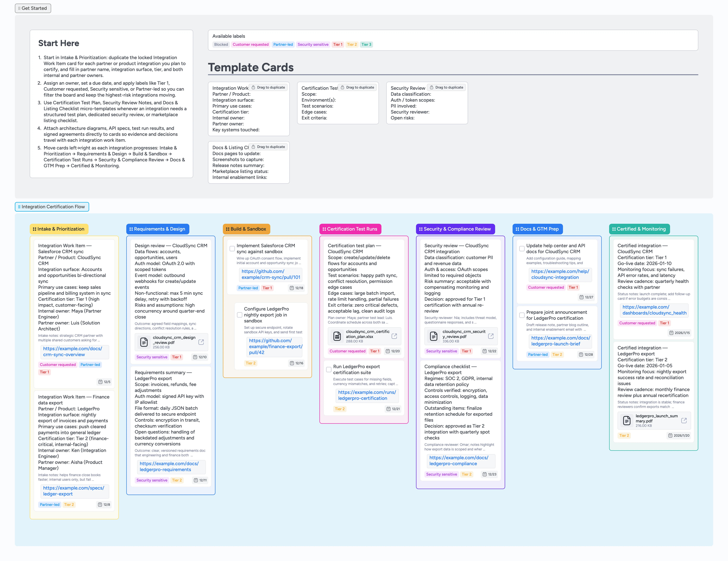Toggle the Blocked label filter
This screenshot has width=728, height=561.
(221, 44)
